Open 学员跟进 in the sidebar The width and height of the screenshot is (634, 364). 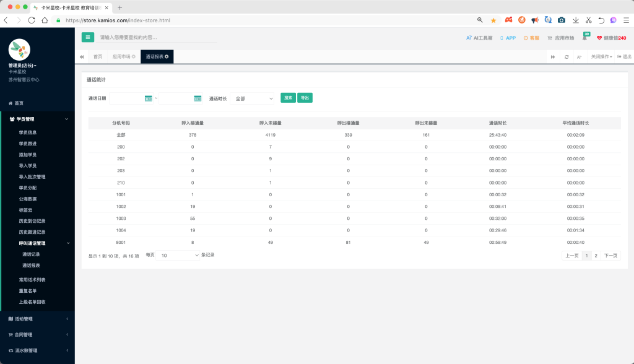click(x=28, y=144)
